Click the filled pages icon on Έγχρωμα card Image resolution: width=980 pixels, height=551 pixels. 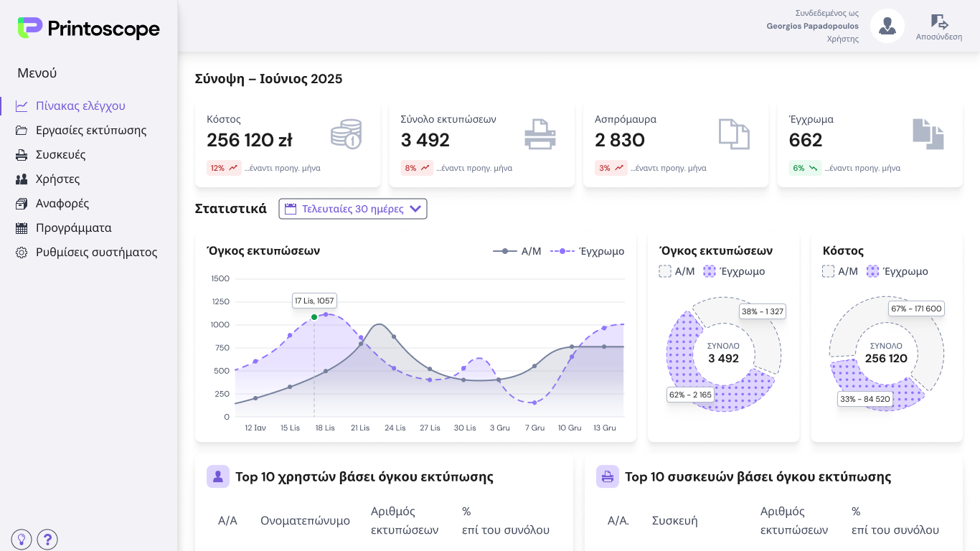tap(928, 134)
